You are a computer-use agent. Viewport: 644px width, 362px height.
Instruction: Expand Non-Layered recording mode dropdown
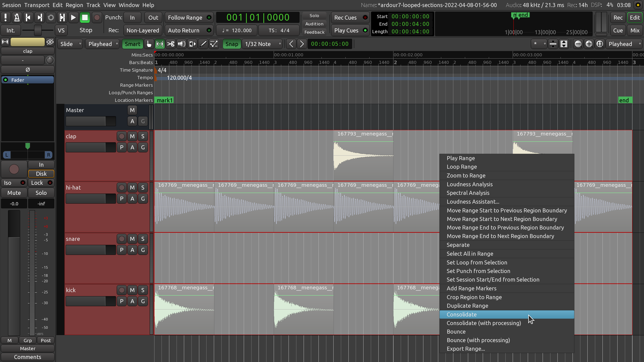click(x=143, y=30)
